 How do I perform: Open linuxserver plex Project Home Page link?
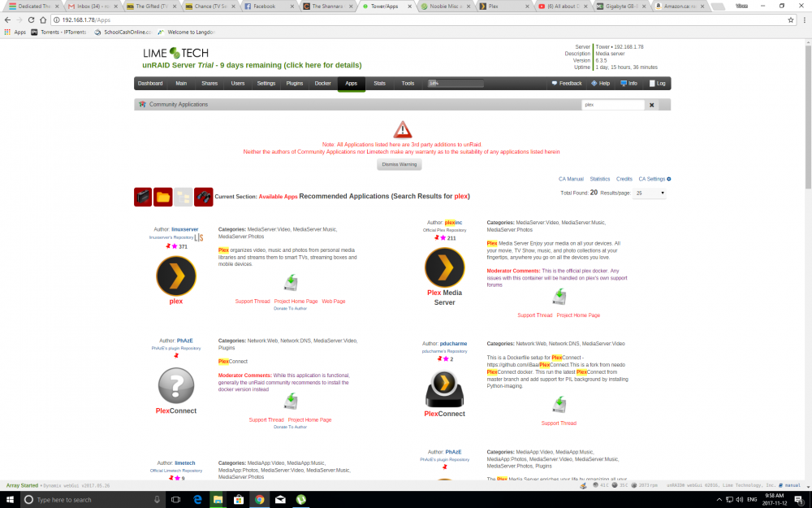pos(296,302)
